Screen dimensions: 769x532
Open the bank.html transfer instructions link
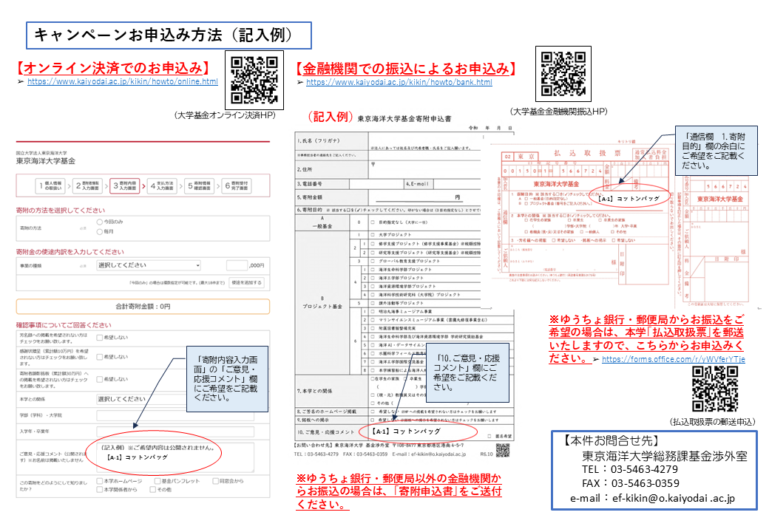point(399,82)
